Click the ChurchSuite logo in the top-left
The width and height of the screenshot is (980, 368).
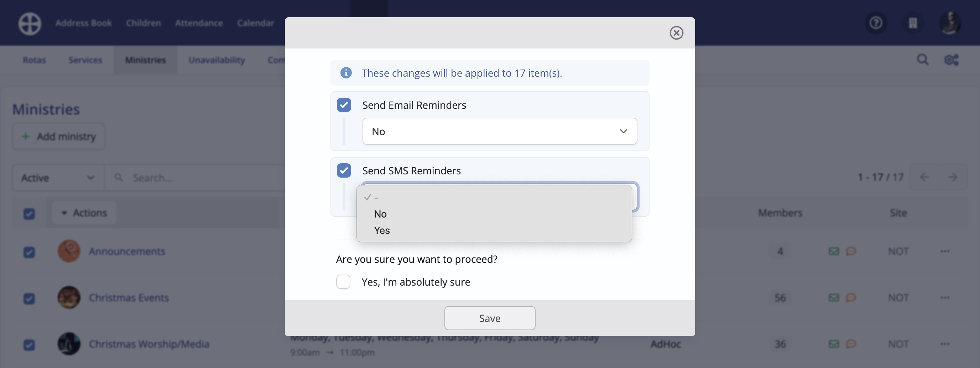click(29, 23)
